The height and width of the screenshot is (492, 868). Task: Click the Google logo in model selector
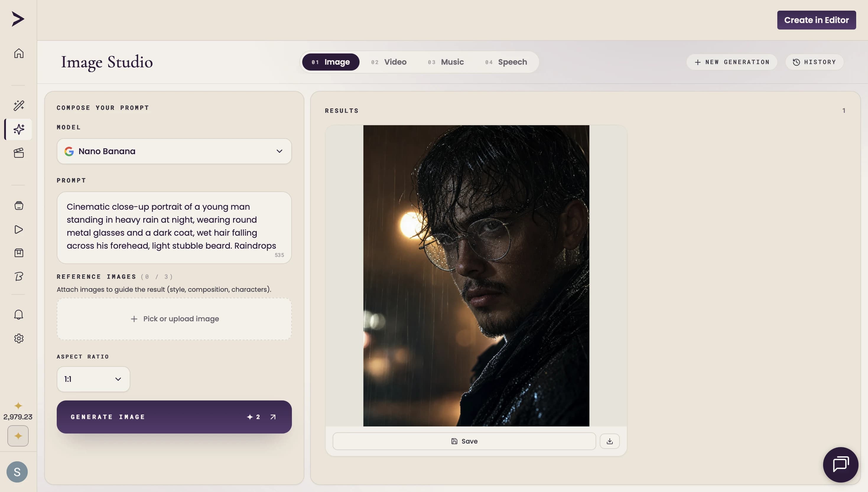pos(69,151)
